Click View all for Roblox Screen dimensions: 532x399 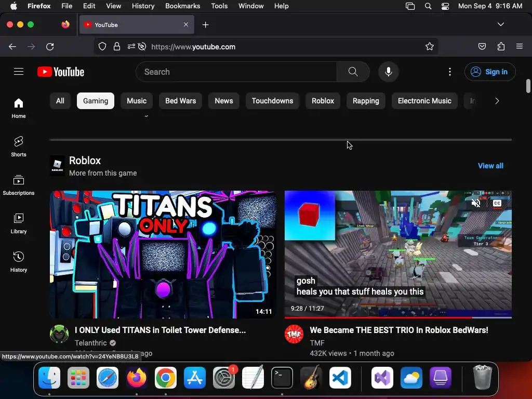pos(490,166)
